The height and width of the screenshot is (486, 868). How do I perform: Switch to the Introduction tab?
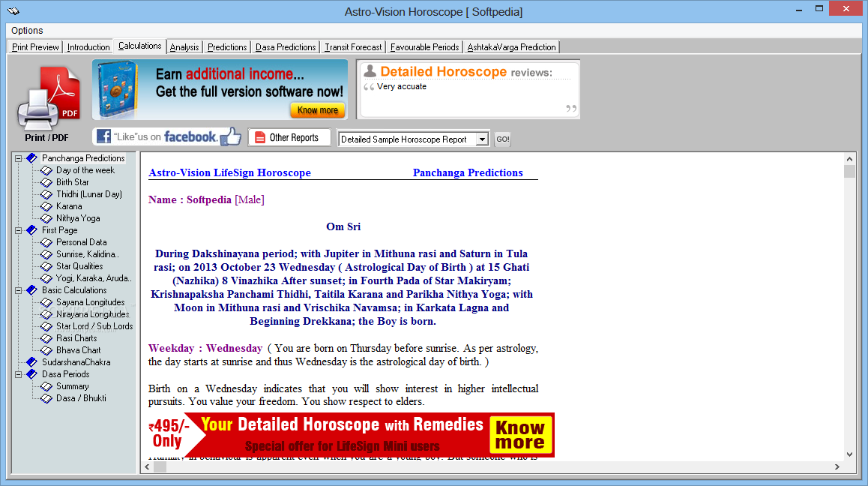[x=88, y=47]
